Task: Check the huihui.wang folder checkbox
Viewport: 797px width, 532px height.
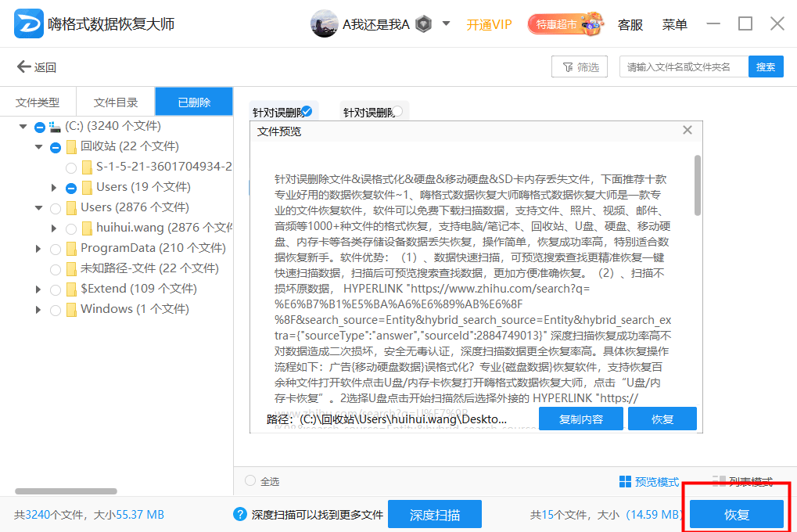Action: tap(71, 229)
